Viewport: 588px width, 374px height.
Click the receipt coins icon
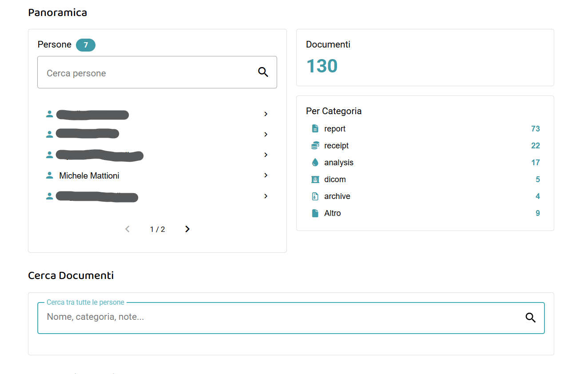(x=315, y=146)
